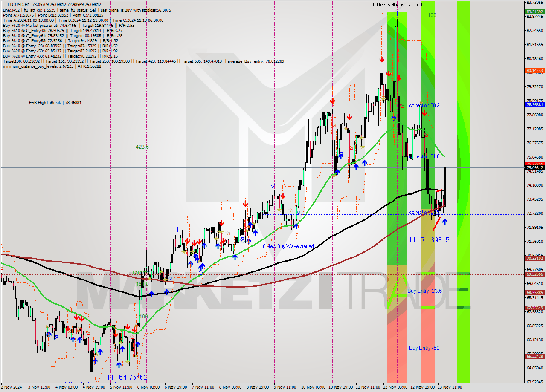This screenshot has width=546, height=392.
Task: Click the red 75.27251 price tag
Action: pos(534,164)
